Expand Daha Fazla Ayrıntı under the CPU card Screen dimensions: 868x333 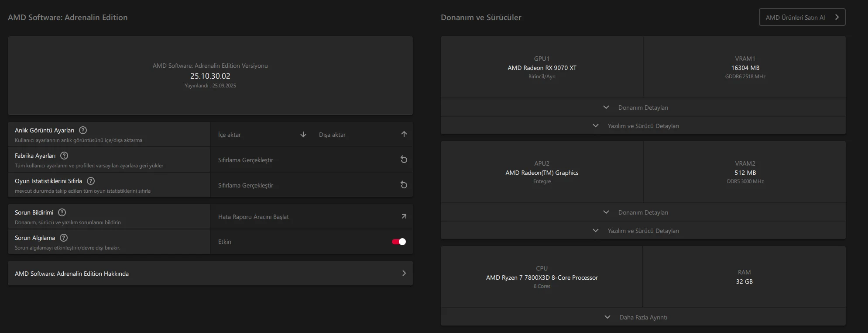643,317
